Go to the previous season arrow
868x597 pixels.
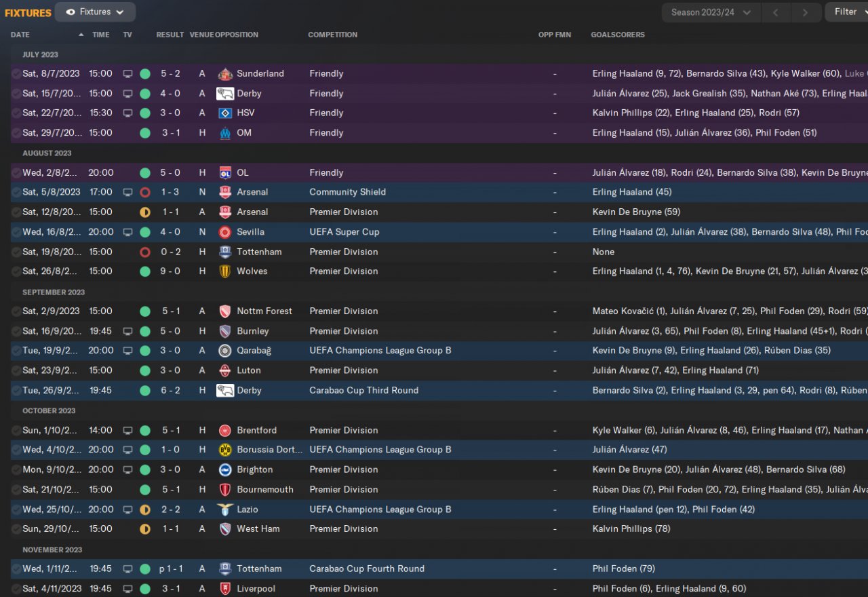[x=776, y=12]
